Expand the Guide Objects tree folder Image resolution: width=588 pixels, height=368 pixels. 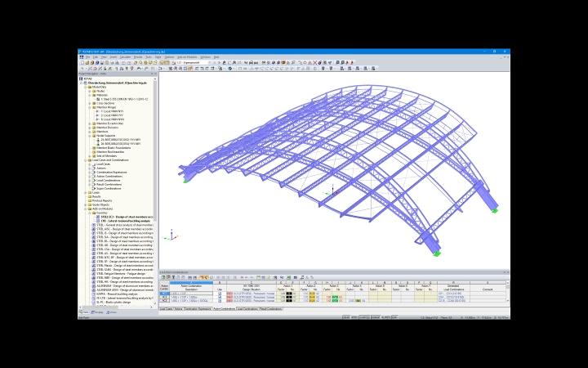click(86, 204)
